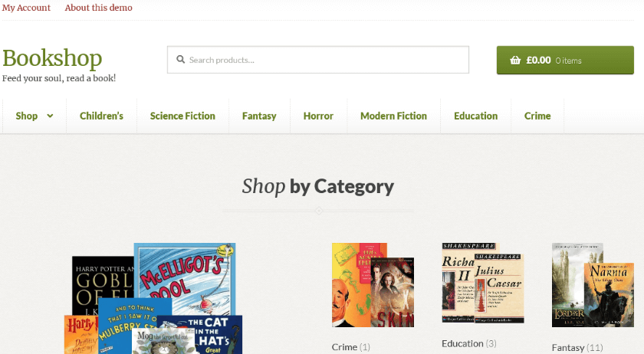Screen dimensions: 644x354
Task: Open the Children's category menu
Action: point(101,116)
